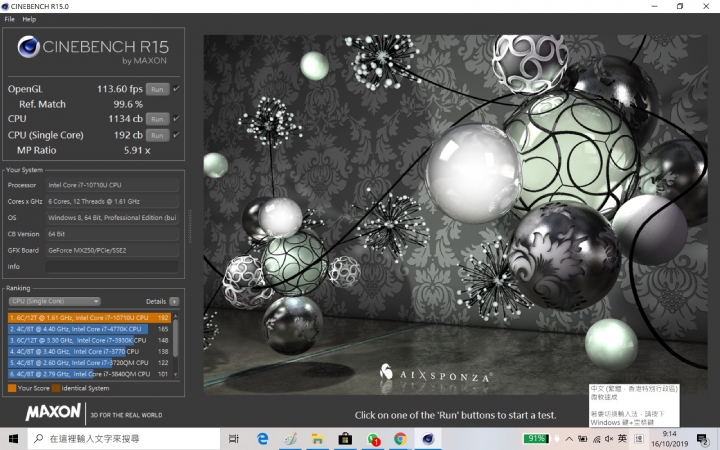
Task: Switch the 英 input language indicator
Action: (622, 438)
